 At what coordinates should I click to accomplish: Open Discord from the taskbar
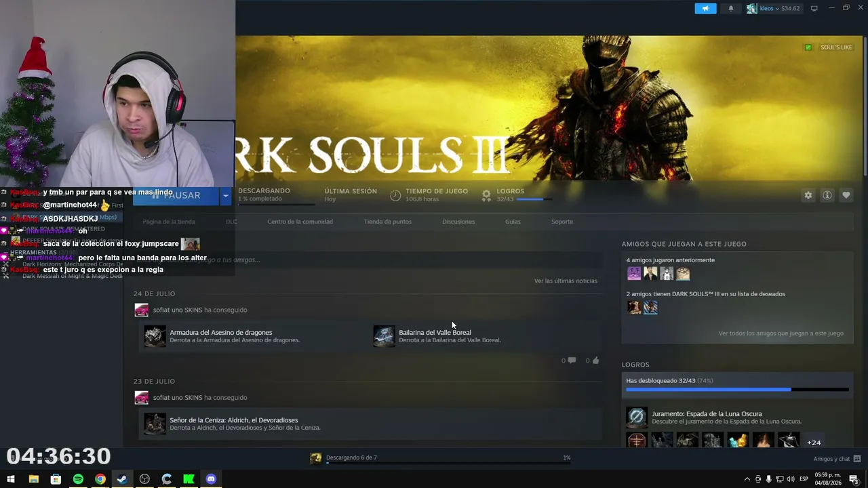pos(211,479)
